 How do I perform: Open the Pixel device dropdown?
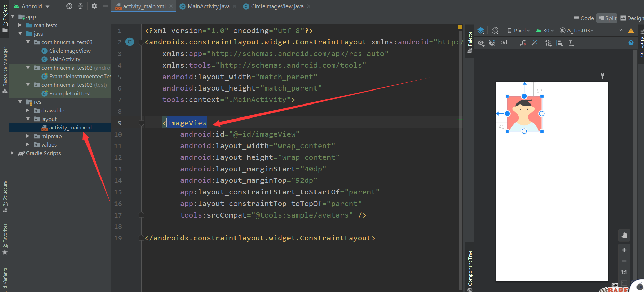tap(519, 31)
